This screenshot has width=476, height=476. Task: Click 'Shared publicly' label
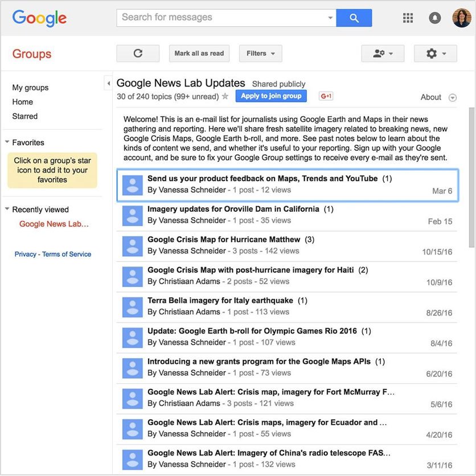click(278, 84)
